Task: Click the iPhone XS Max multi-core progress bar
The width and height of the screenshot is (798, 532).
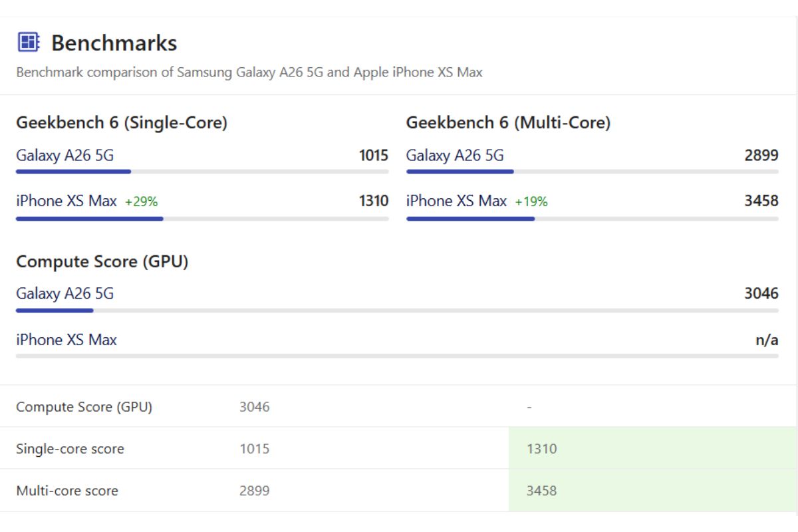Action: (592, 218)
